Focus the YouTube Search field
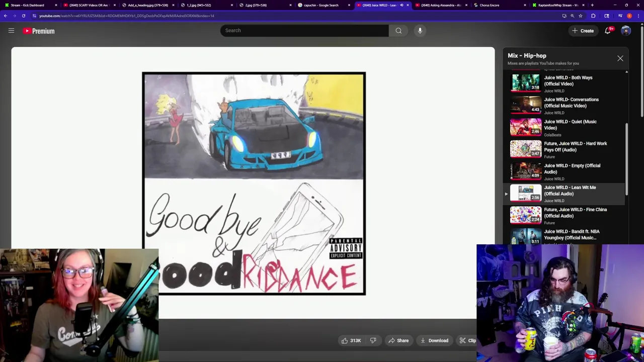 [x=304, y=31]
